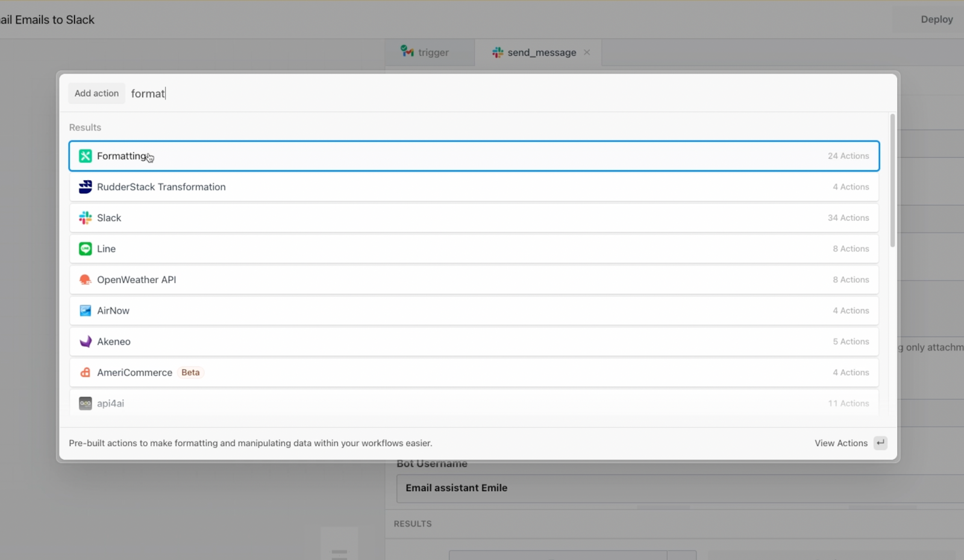
Task: Close the send_message tab
Action: (587, 52)
